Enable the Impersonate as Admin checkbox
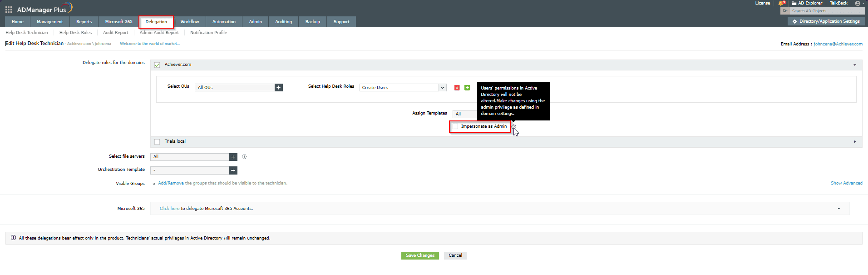 pyautogui.click(x=455, y=127)
